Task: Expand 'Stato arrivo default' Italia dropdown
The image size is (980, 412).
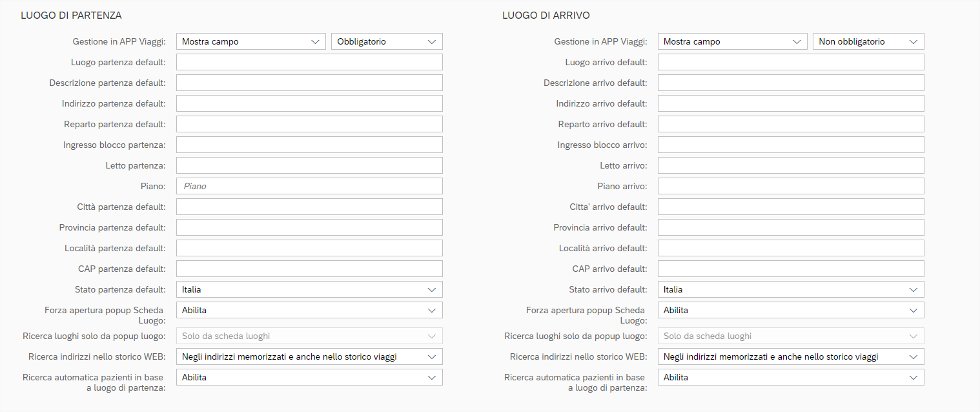Action: pyautogui.click(x=791, y=290)
